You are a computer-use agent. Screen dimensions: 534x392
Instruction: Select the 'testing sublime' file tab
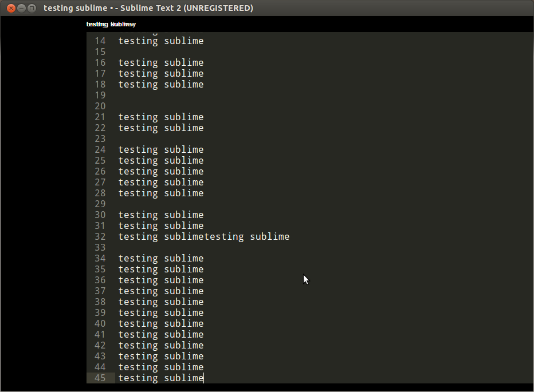111,24
